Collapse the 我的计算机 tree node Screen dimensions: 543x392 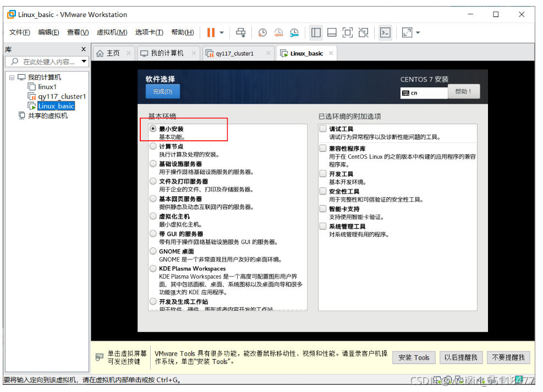click(x=12, y=77)
